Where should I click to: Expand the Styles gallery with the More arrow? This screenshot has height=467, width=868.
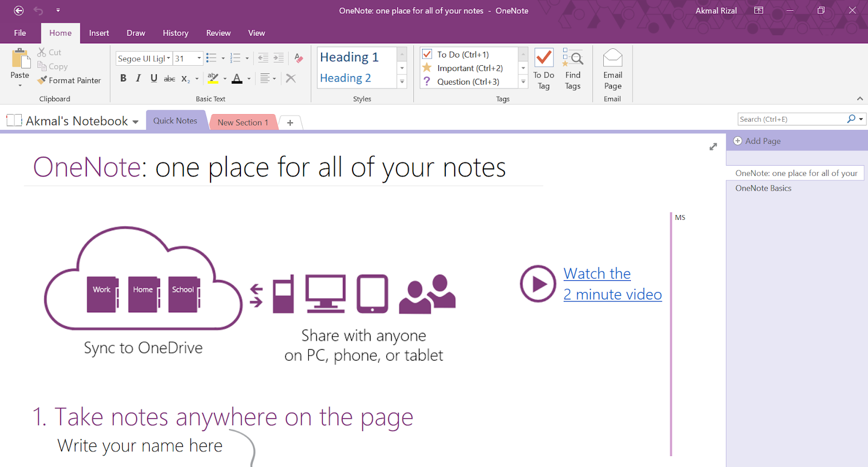pyautogui.click(x=402, y=81)
